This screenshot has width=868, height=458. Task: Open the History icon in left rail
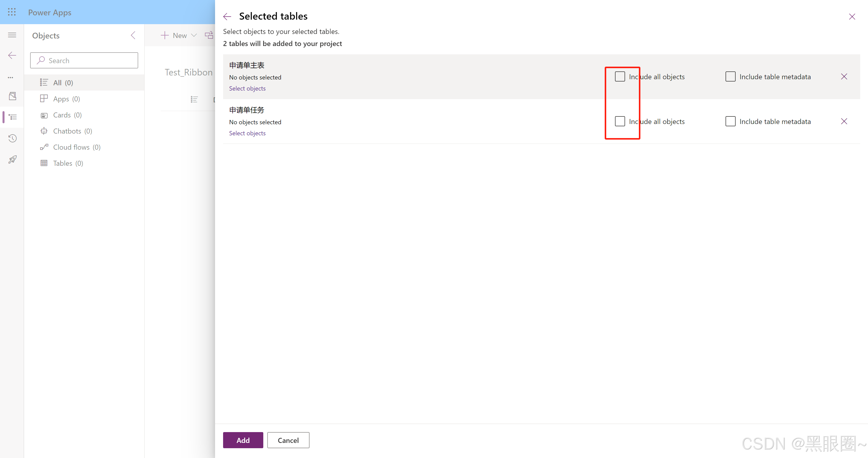tap(13, 138)
